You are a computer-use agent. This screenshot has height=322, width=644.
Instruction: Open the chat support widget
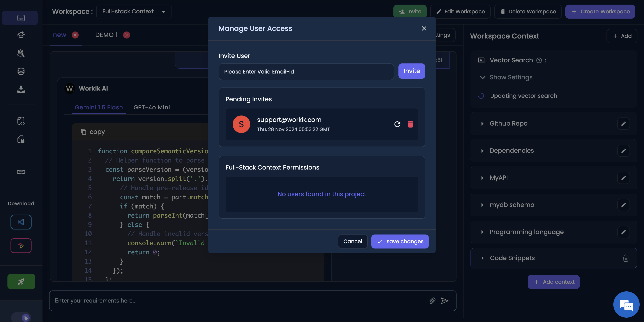[626, 304]
